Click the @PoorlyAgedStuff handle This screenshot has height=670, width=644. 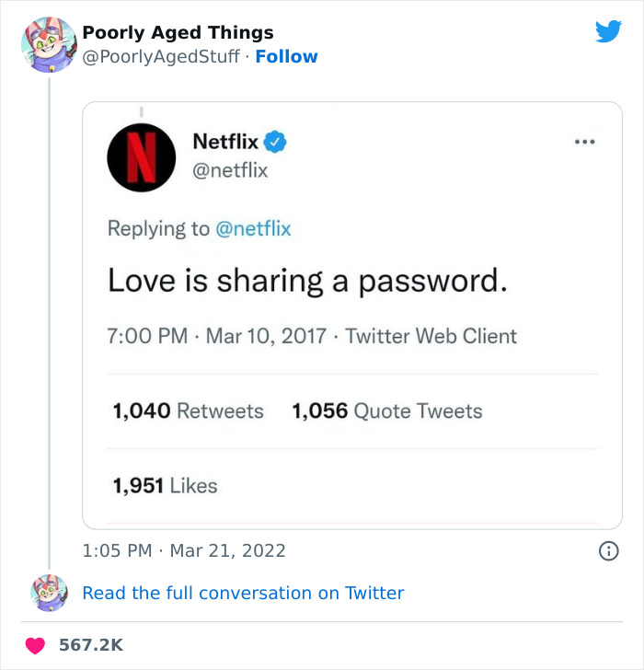tap(161, 56)
